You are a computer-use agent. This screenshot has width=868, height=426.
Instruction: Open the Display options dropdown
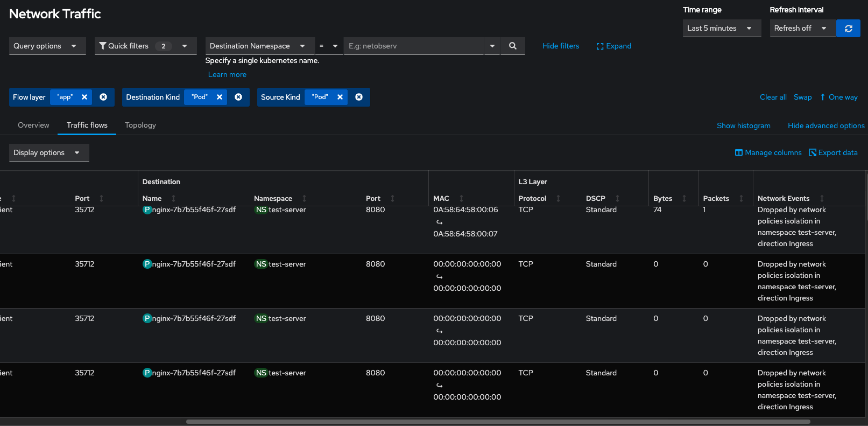tap(48, 153)
